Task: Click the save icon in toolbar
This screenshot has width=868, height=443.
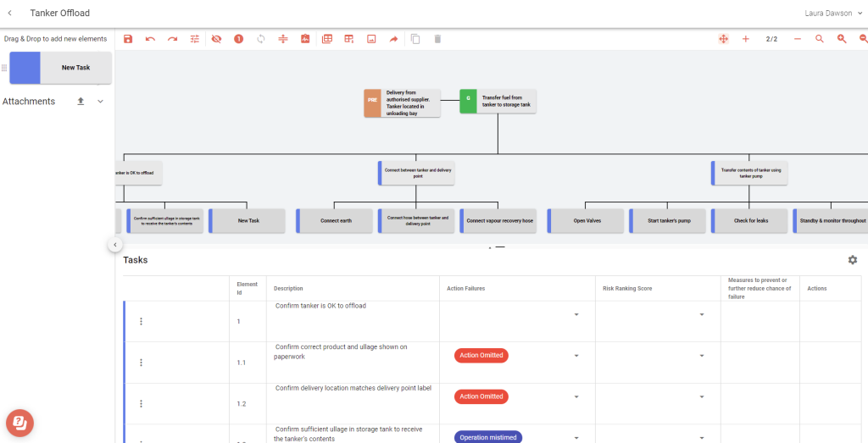Action: pyautogui.click(x=128, y=39)
